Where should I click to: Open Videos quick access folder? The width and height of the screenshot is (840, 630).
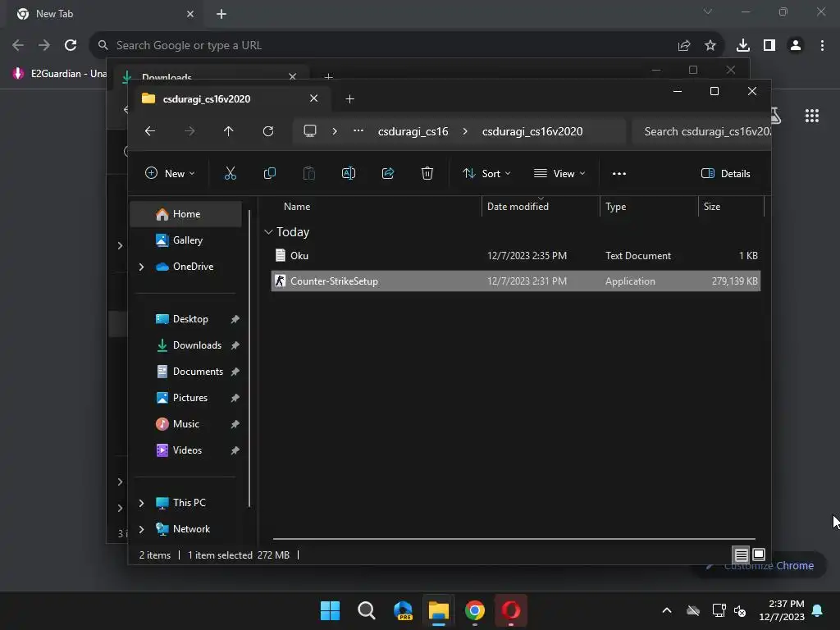click(x=187, y=450)
